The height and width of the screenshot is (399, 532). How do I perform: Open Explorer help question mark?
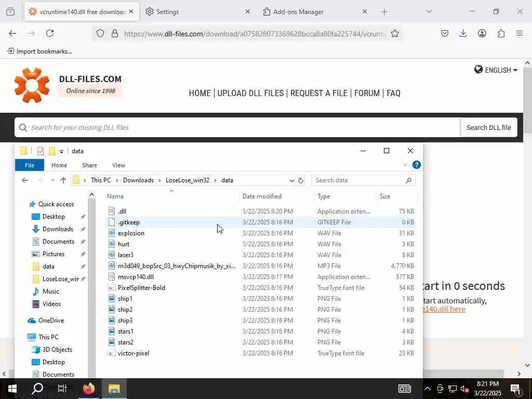(416, 165)
